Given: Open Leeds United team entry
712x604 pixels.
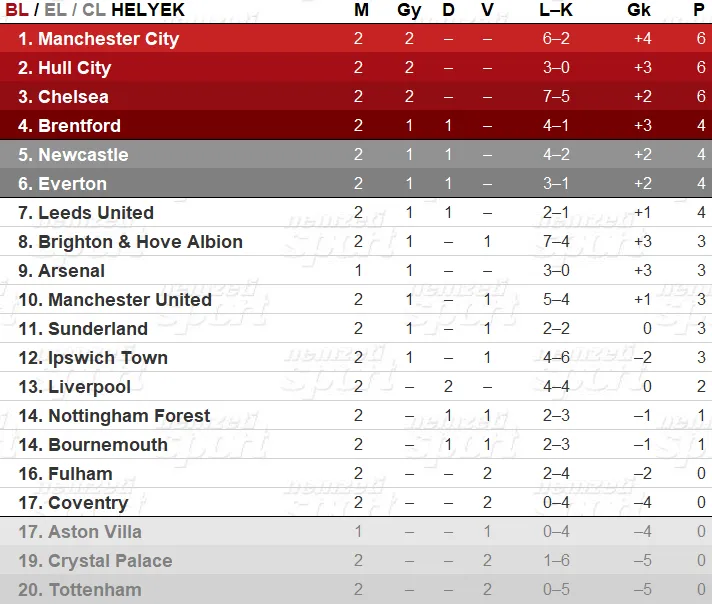Looking at the screenshot, I should 86,213.
